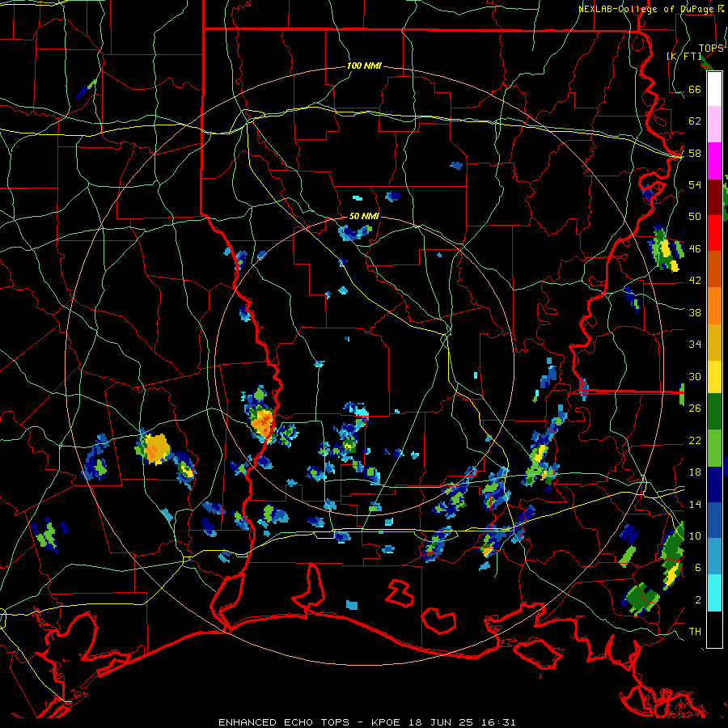Screen dimensions: 728x728
Task: Click the legend value "38"
Action: (x=695, y=312)
